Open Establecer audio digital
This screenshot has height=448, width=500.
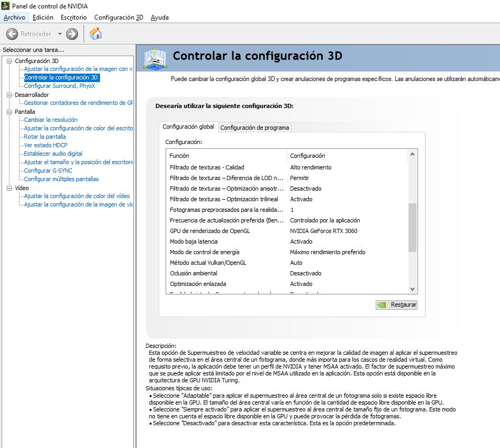pyautogui.click(x=53, y=154)
